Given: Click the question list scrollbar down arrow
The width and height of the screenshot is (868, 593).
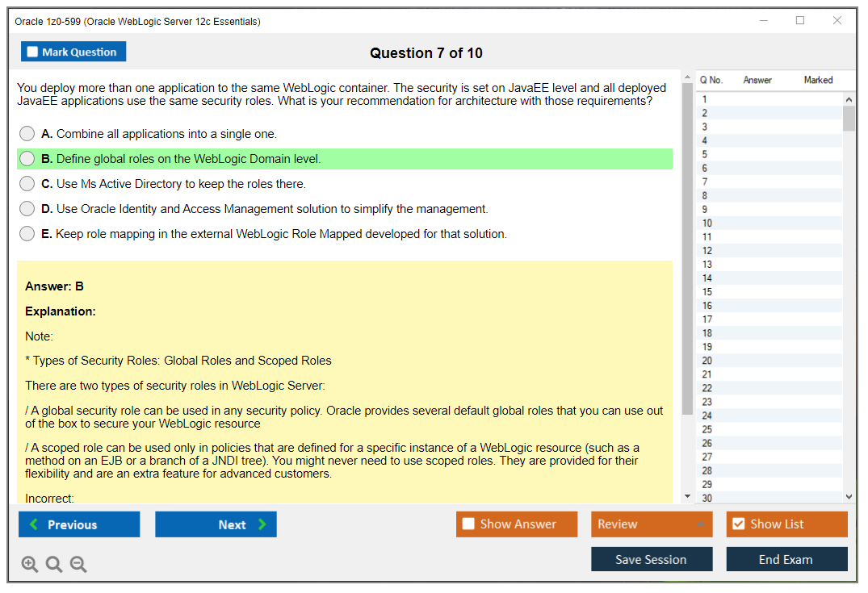Looking at the screenshot, I should click(x=849, y=497).
